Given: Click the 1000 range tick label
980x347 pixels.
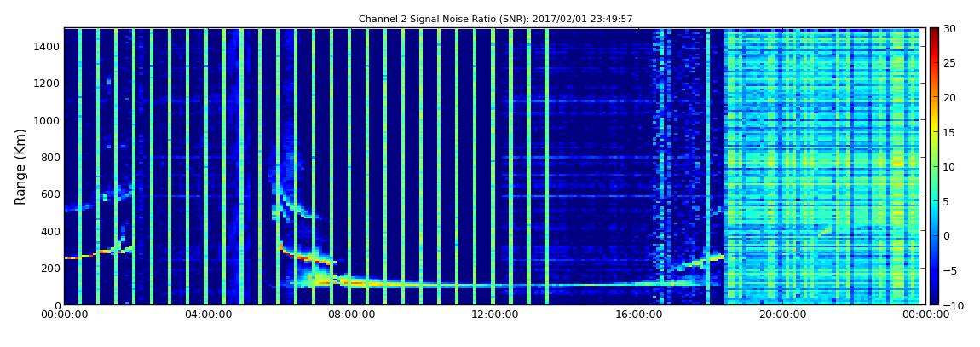Looking at the screenshot, I should [x=47, y=120].
